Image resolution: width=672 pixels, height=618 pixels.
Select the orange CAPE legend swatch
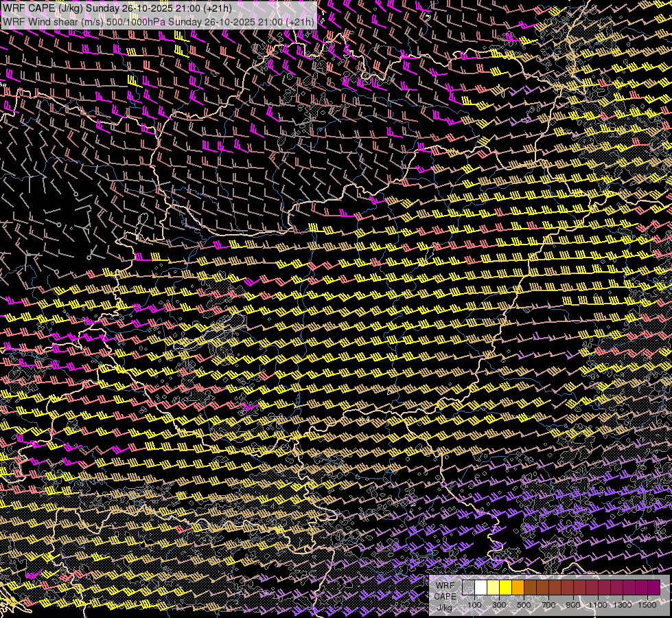coord(518,588)
